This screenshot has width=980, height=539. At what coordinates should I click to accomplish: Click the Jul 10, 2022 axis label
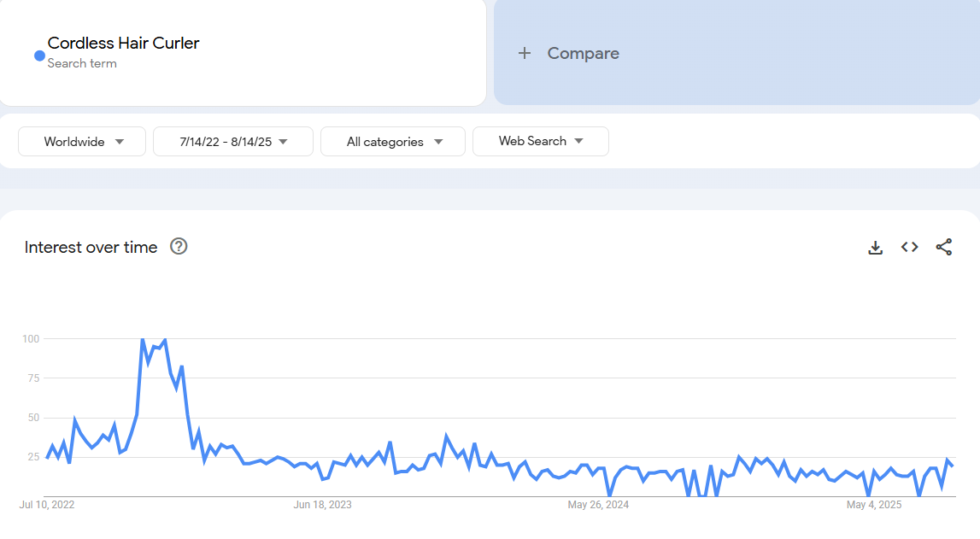(x=47, y=505)
